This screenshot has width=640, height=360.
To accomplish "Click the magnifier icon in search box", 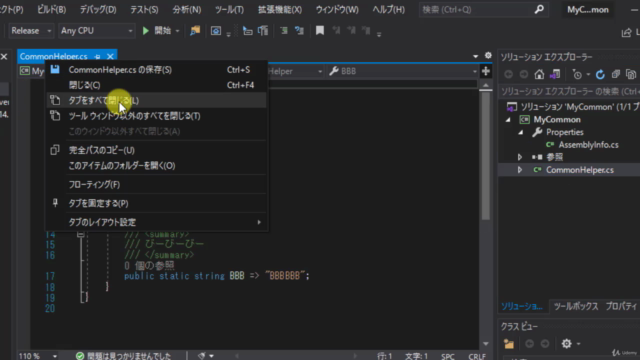I will (539, 9).
